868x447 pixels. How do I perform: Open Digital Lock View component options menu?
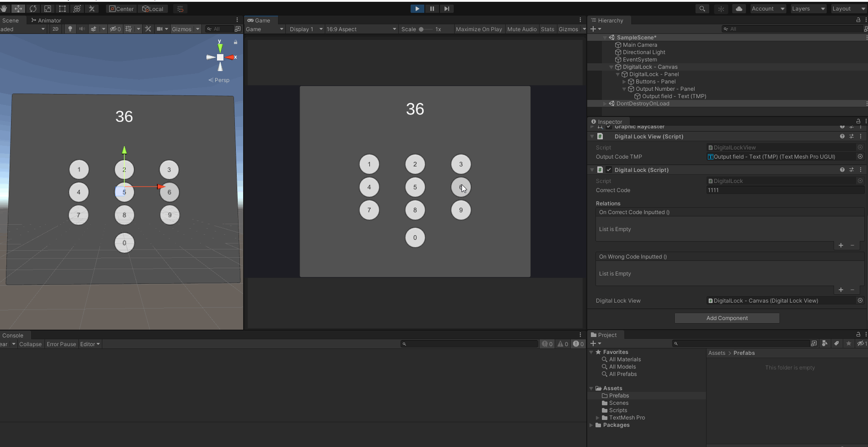point(861,137)
